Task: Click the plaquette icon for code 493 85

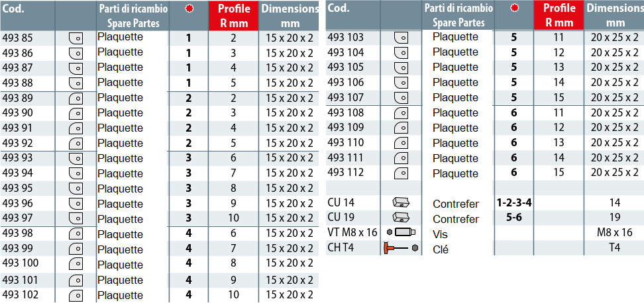Action: coord(75,38)
